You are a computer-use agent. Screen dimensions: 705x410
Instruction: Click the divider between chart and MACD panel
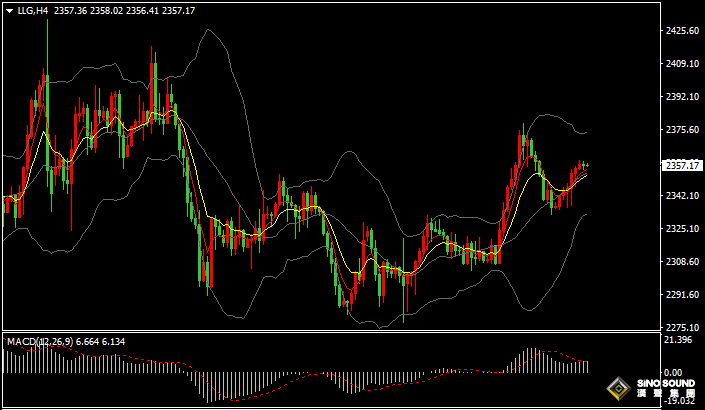(x=330, y=333)
